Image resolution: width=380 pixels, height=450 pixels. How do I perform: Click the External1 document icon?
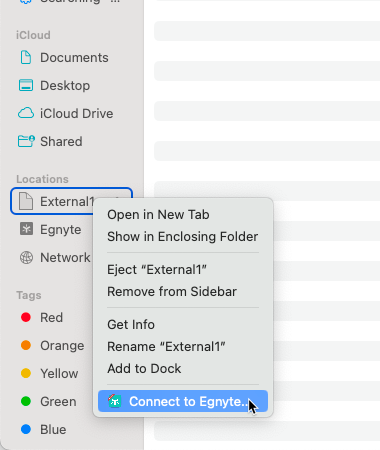click(x=26, y=201)
